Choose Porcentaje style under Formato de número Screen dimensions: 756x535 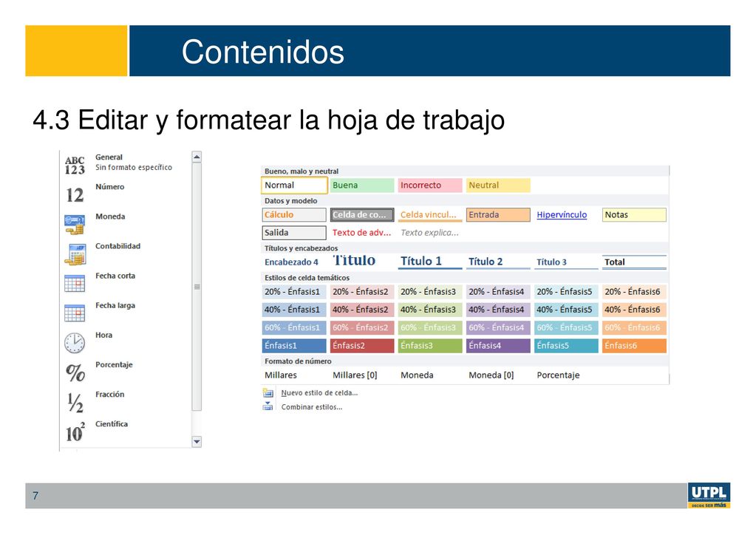pos(559,375)
